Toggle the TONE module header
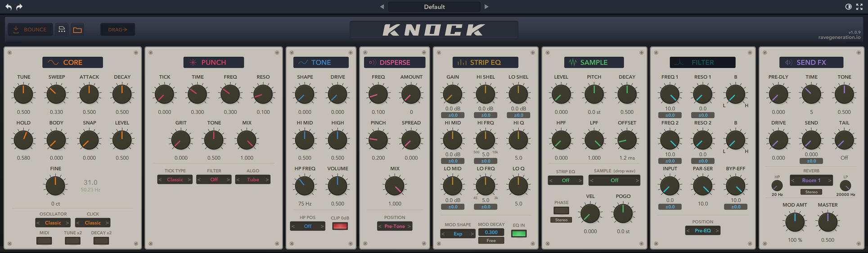 pos(321,62)
